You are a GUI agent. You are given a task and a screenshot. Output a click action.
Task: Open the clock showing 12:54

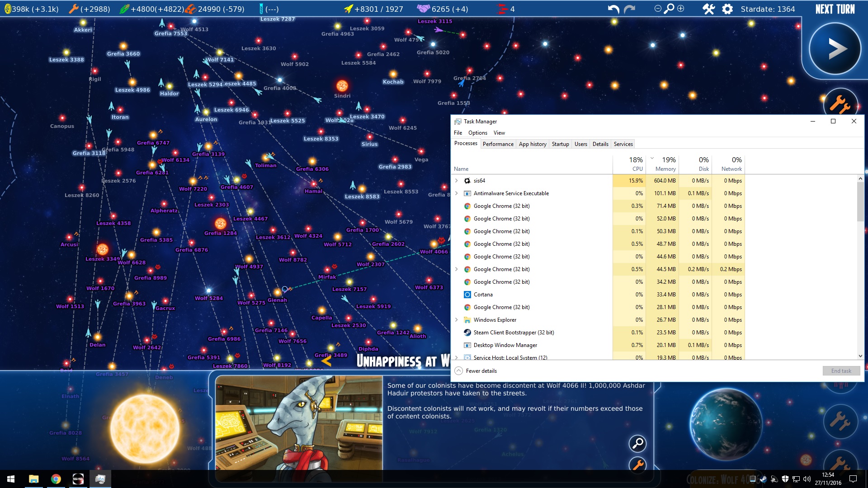pos(828,479)
